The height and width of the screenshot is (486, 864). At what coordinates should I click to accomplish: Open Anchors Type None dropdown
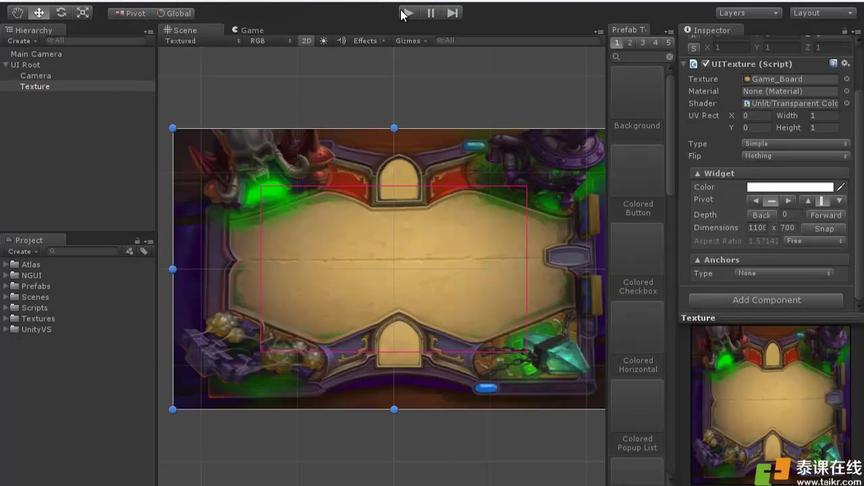(x=783, y=273)
